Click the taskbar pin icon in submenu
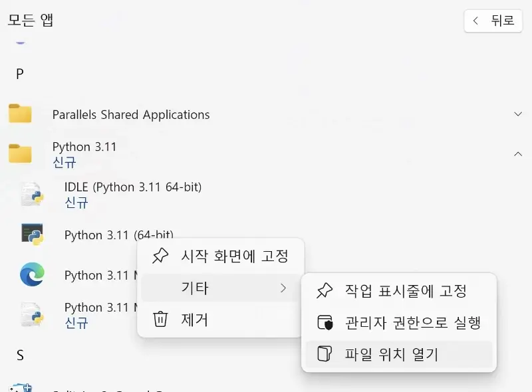The height and width of the screenshot is (392, 532). [x=325, y=291]
